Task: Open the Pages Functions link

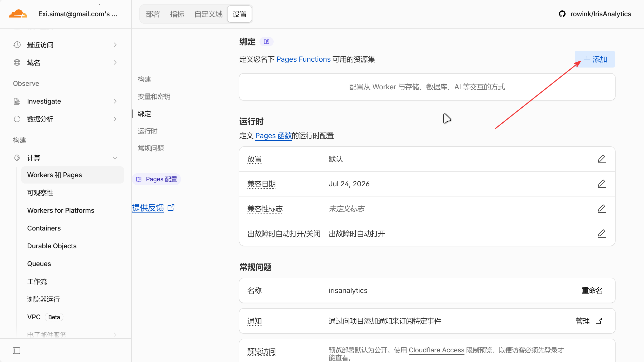Action: coord(303,59)
